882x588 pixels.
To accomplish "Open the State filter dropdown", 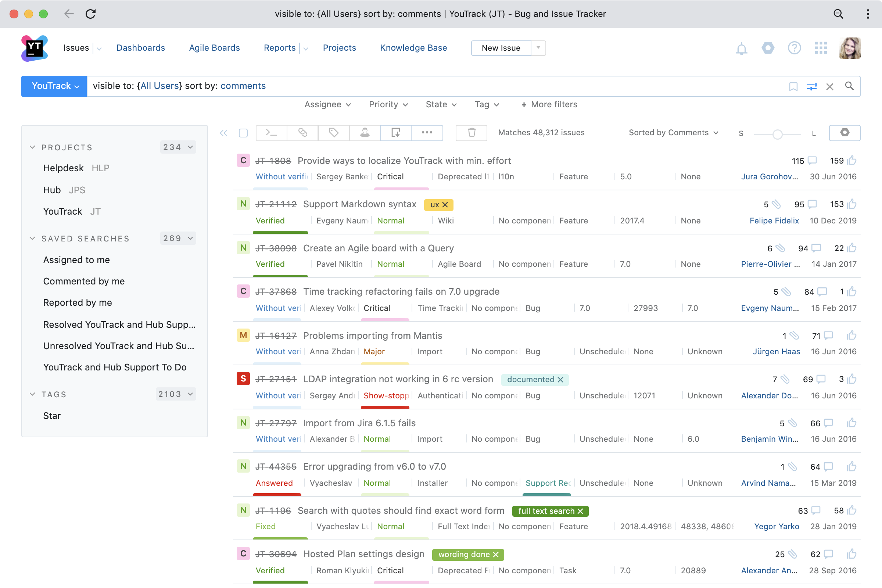I will click(441, 105).
